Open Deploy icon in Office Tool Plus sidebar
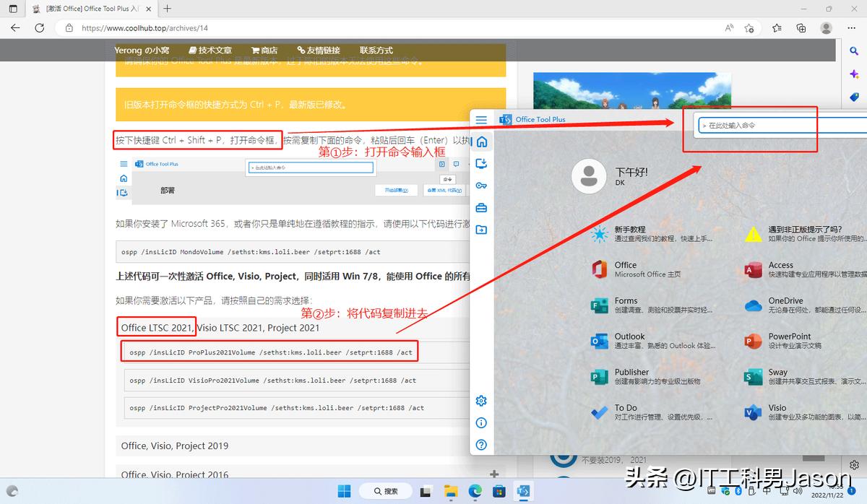Viewport: 867px width, 504px height. pyautogui.click(x=481, y=164)
